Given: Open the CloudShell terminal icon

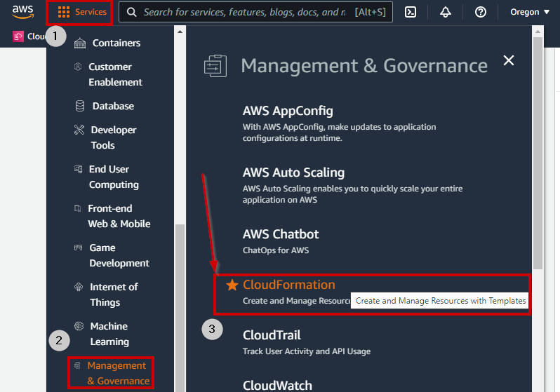Looking at the screenshot, I should pos(411,12).
